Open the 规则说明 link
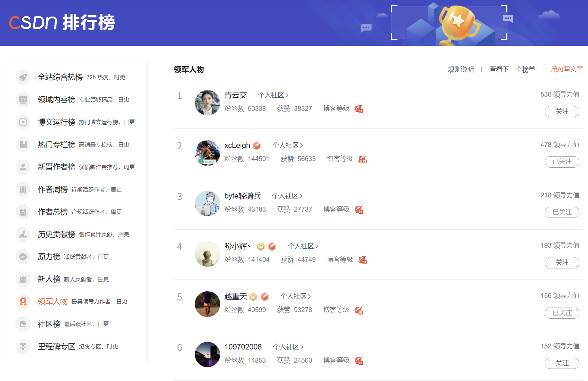The height and width of the screenshot is (381, 588). point(460,69)
